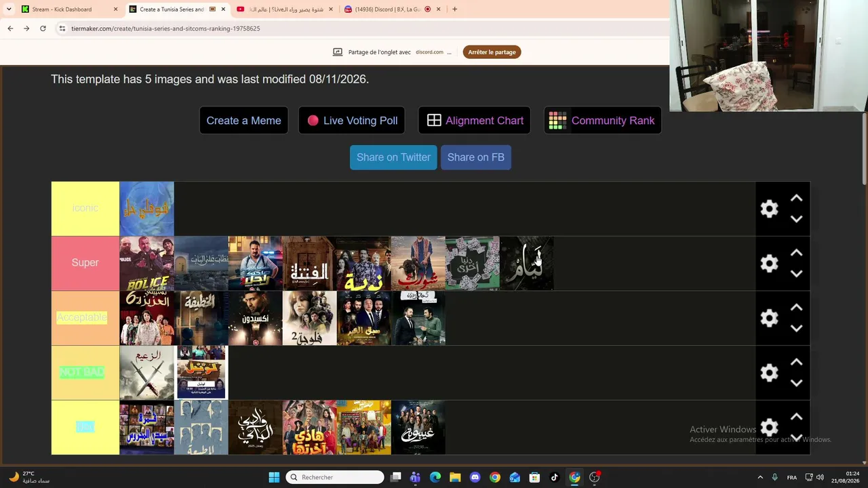Select the غيبوبة poster in the bottom tier

[x=418, y=427]
